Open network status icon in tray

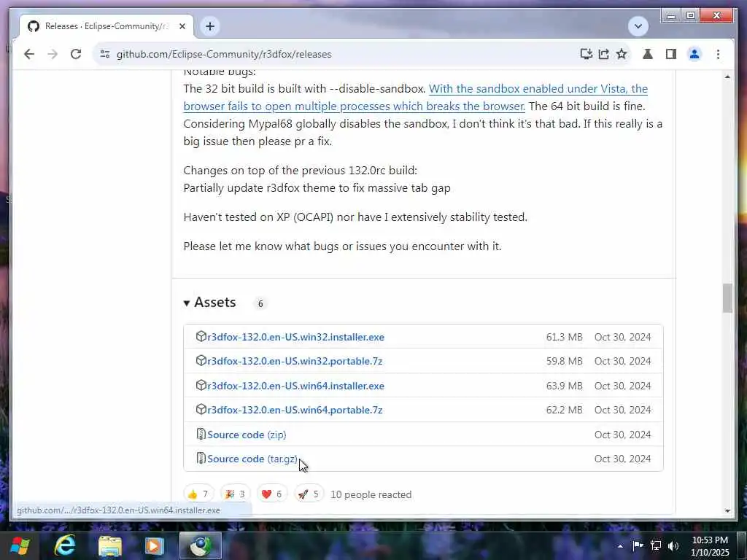(x=656, y=545)
